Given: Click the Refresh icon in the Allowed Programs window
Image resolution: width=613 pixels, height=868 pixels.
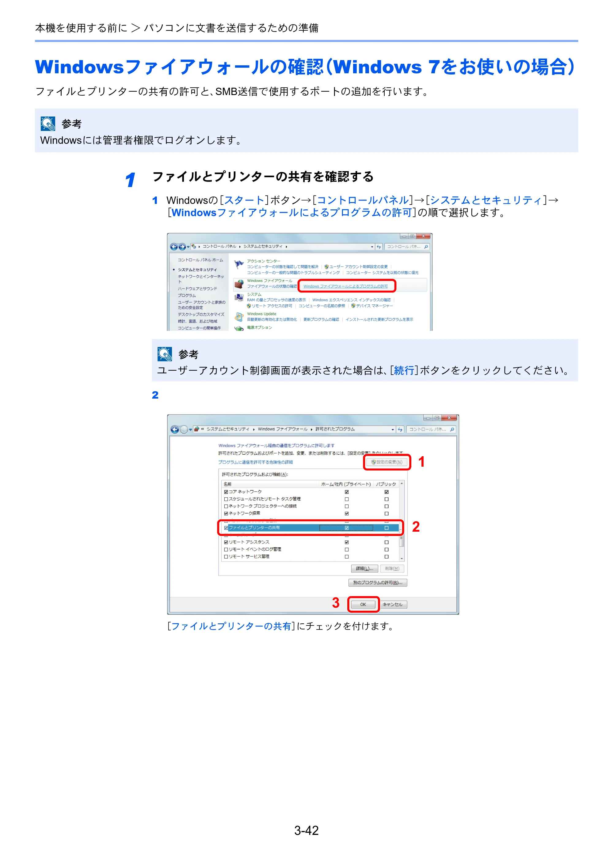Looking at the screenshot, I should click(400, 430).
